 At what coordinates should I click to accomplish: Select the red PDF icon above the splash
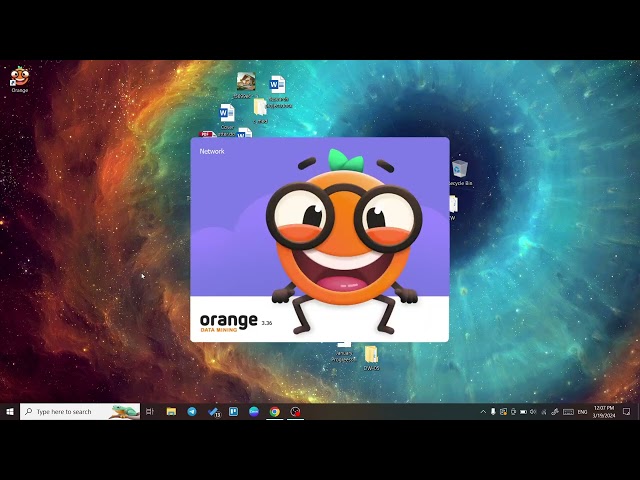[x=207, y=134]
